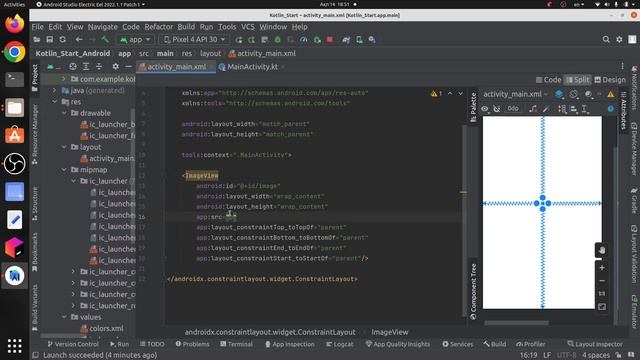Run the app with the green Run icon
This screenshot has height=360, width=640.
[x=238, y=40]
